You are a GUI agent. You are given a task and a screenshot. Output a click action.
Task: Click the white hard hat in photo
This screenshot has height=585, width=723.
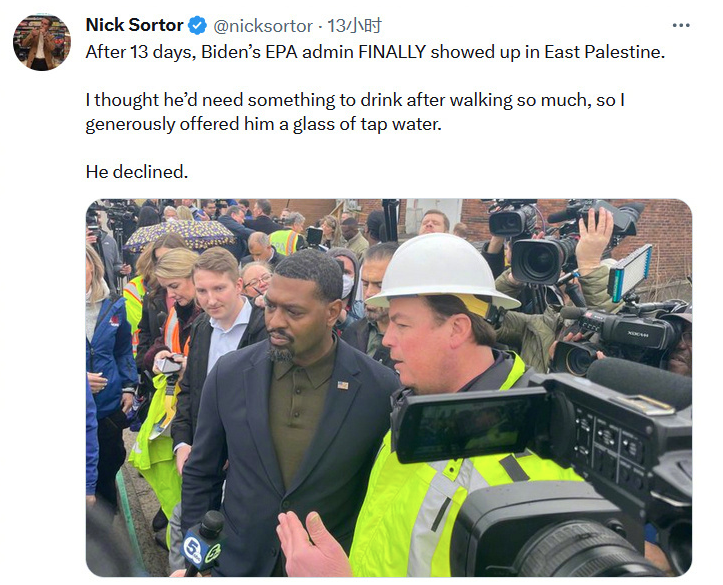coord(442,268)
